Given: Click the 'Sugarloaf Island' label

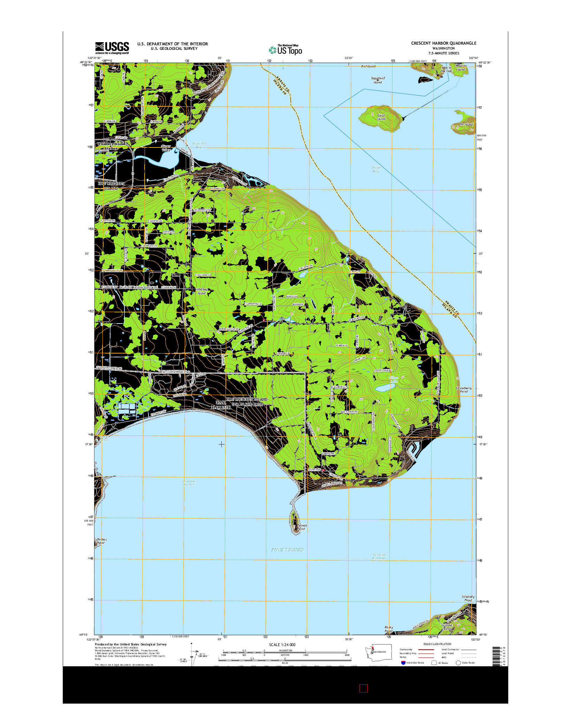Looking at the screenshot, I should click(x=378, y=80).
